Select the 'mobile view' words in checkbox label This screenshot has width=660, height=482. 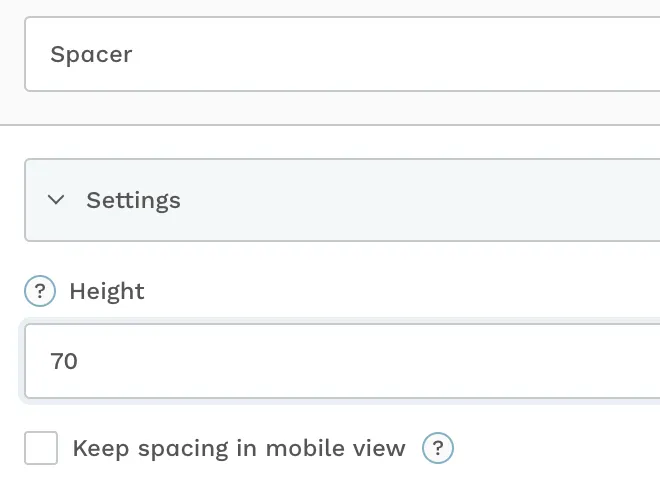[x=336, y=448]
